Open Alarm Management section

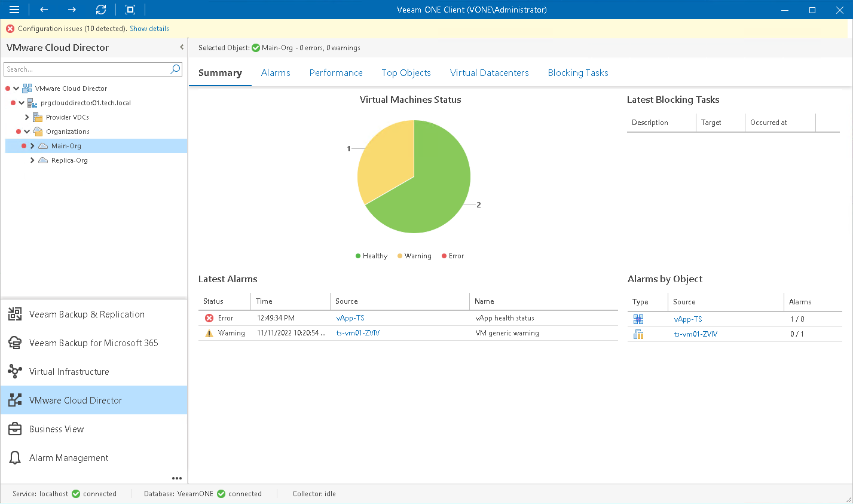click(x=69, y=458)
